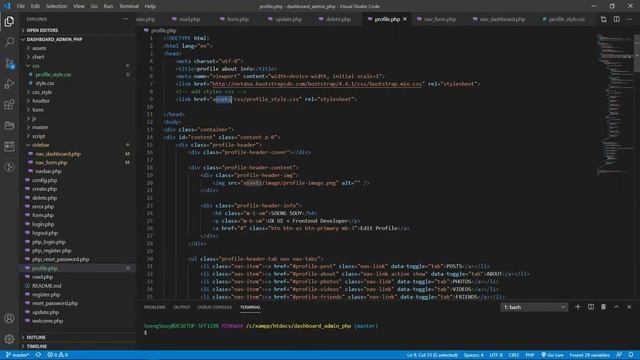Switch to the DEBUG CONSOLE panel tab
The image size is (640, 360).
pos(215,307)
